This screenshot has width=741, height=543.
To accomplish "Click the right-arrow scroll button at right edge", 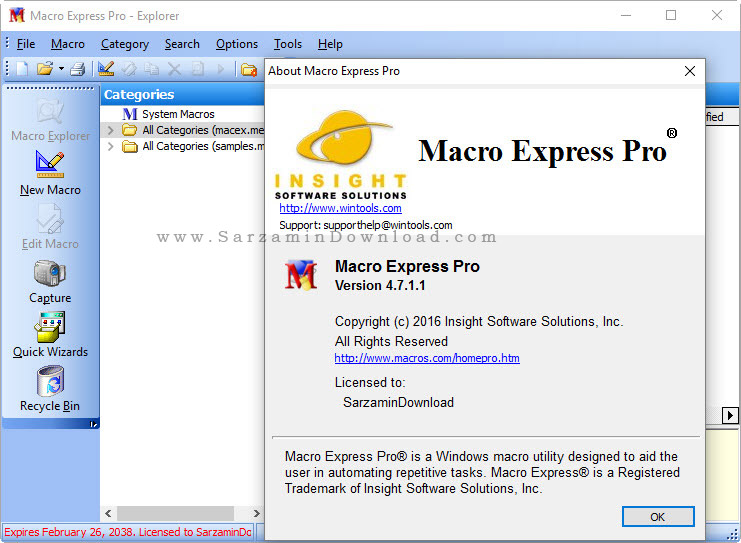I will coord(730,415).
